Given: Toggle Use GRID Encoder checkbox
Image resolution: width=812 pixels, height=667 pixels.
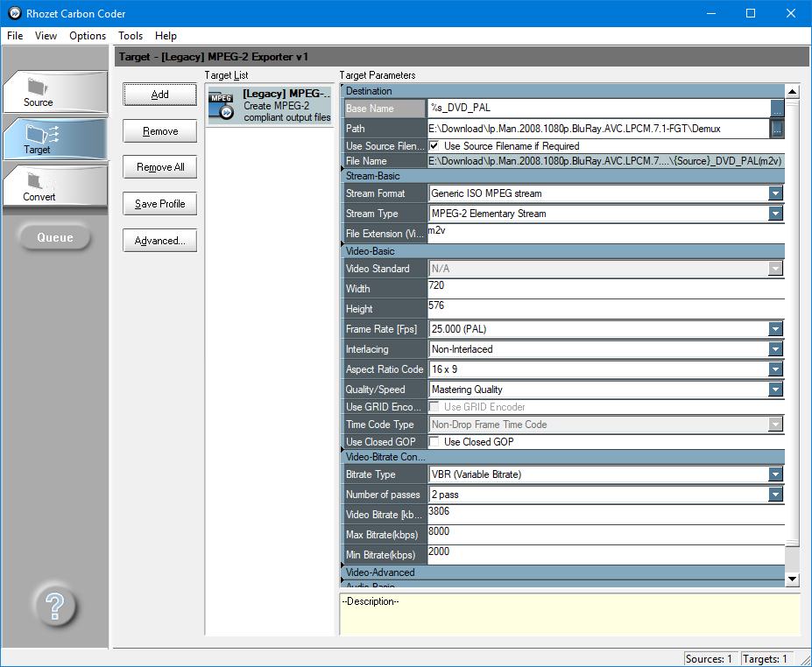Looking at the screenshot, I should pos(434,407).
